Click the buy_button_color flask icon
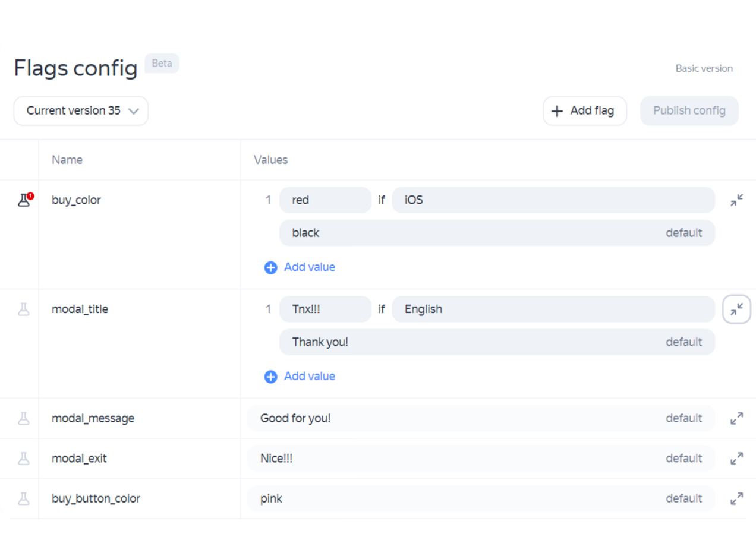 (x=24, y=498)
